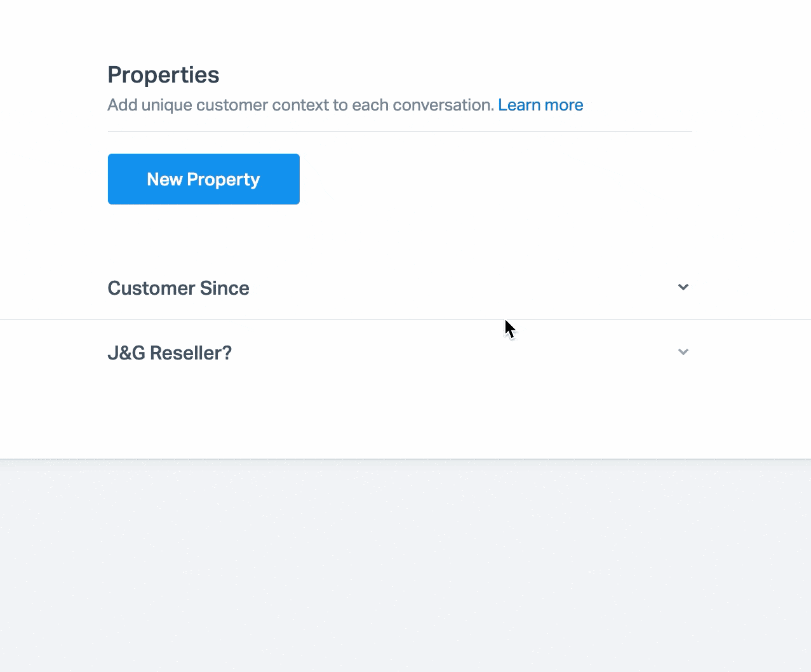Click blank area right of New Property button
Screen dimensions: 811x672
pos(495,179)
